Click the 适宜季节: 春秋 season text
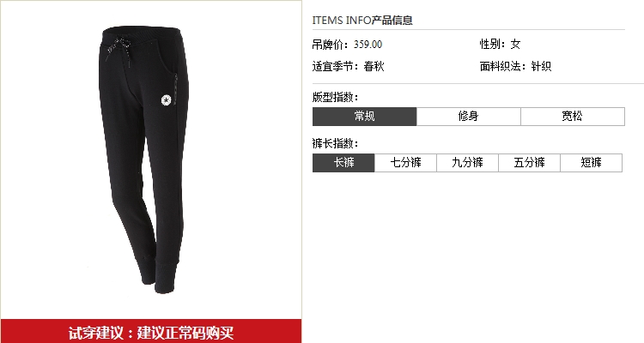 pyautogui.click(x=349, y=66)
